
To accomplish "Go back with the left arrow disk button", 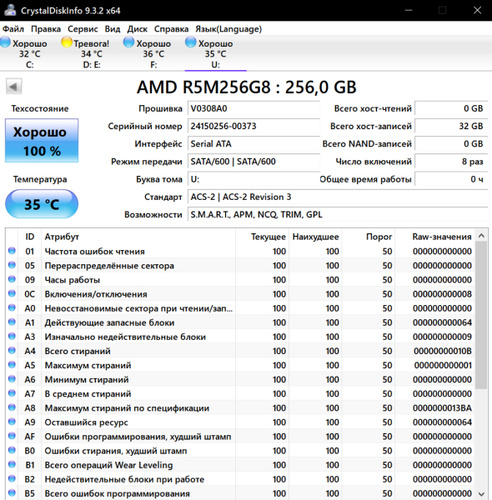I will pos(14,87).
